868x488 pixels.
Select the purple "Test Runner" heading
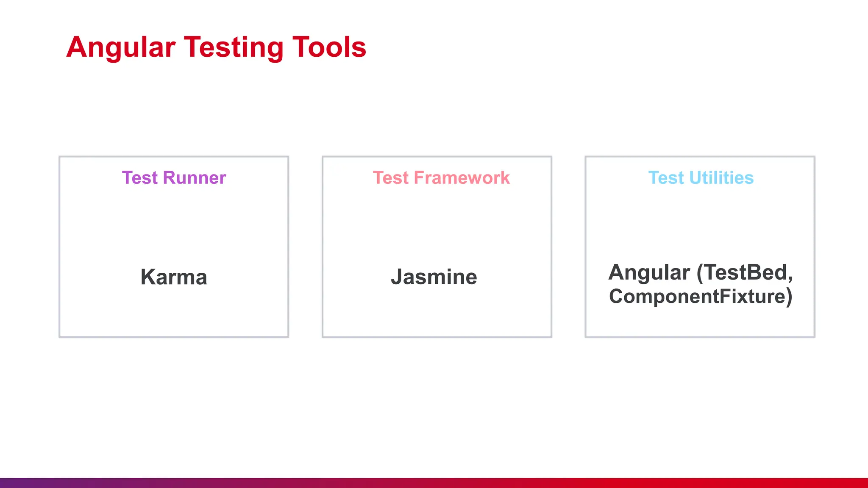tap(174, 178)
